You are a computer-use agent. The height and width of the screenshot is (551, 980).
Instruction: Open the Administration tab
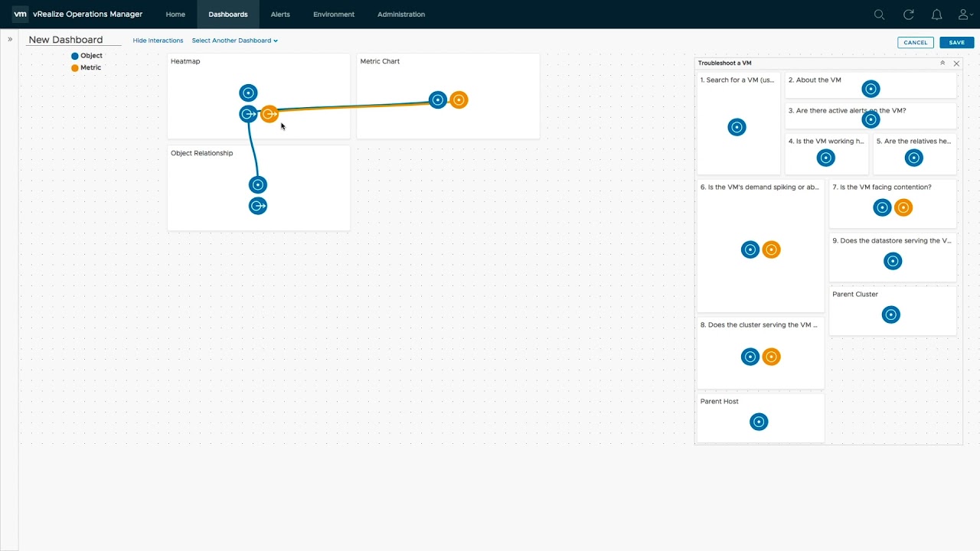[x=400, y=15]
